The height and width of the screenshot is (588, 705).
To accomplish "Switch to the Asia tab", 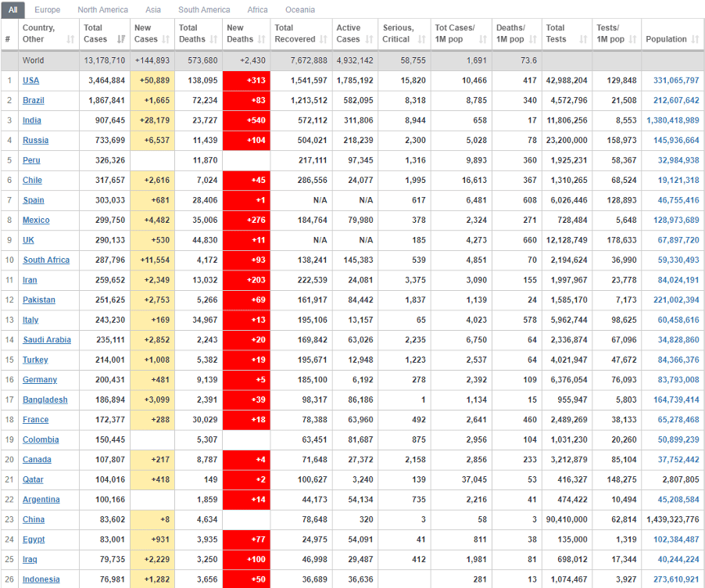I will pos(153,9).
